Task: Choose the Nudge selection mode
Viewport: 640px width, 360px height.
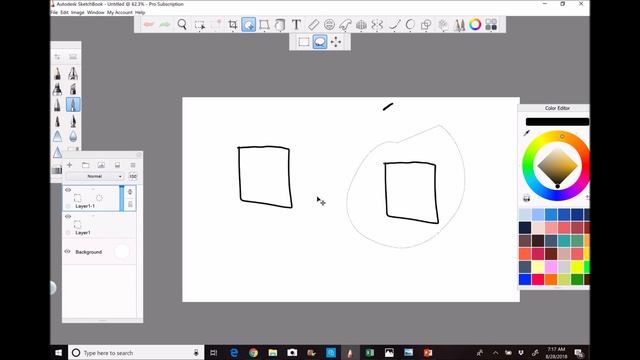Action: coord(336,42)
